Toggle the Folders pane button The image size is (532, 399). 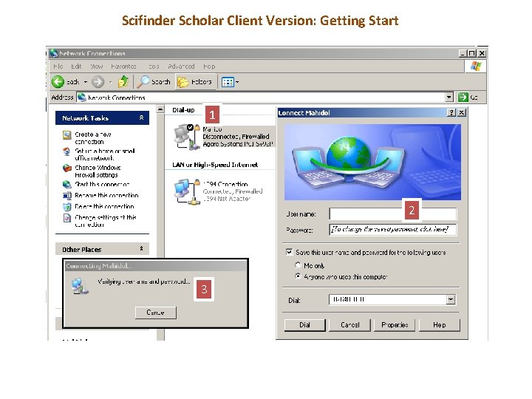click(x=196, y=82)
